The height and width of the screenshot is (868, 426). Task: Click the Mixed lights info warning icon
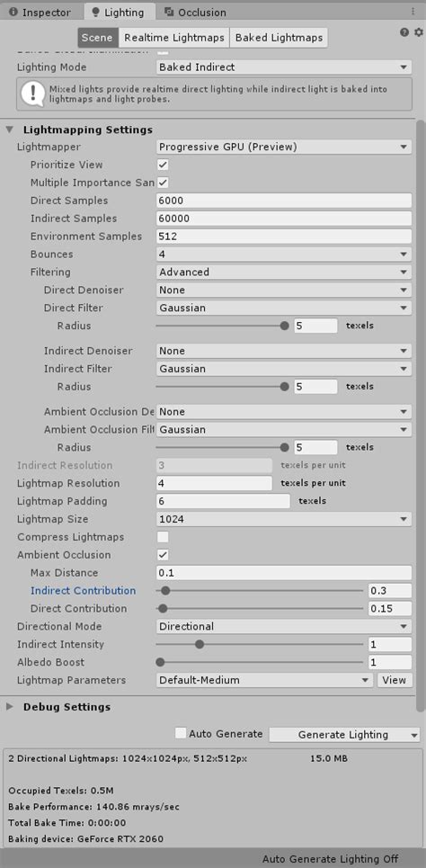click(x=32, y=94)
